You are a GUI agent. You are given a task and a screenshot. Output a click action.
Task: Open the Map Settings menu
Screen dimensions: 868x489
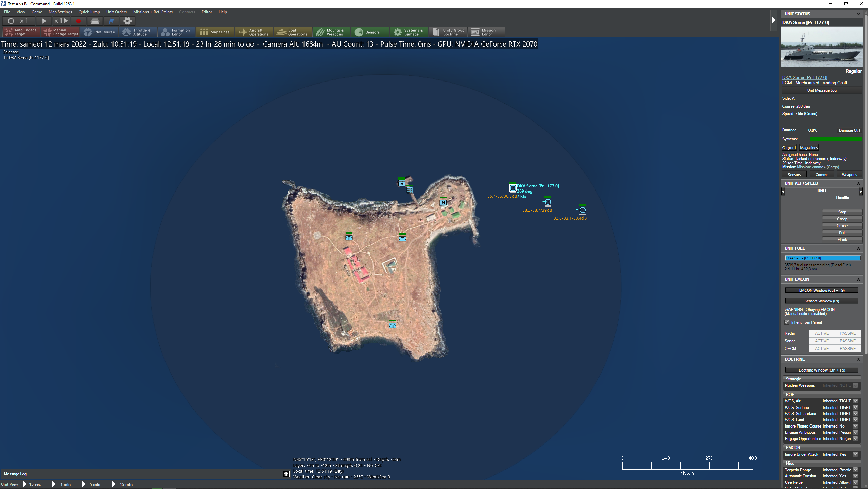[60, 12]
